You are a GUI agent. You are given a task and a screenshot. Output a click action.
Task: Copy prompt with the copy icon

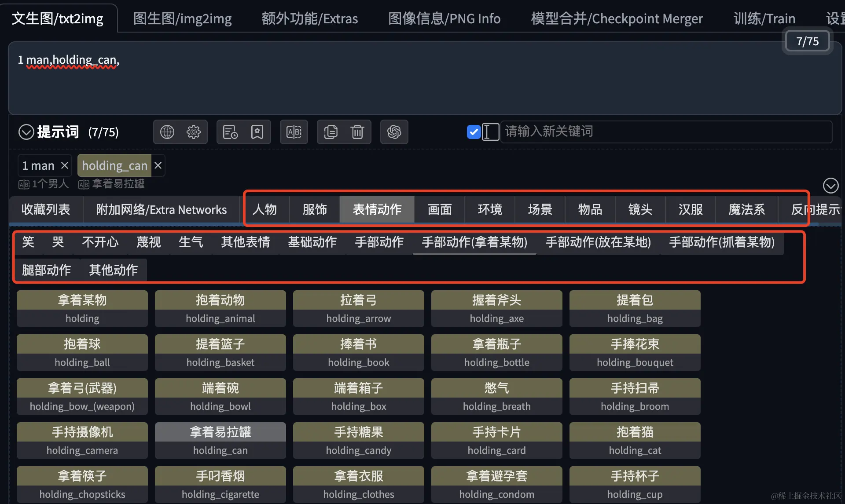331,132
